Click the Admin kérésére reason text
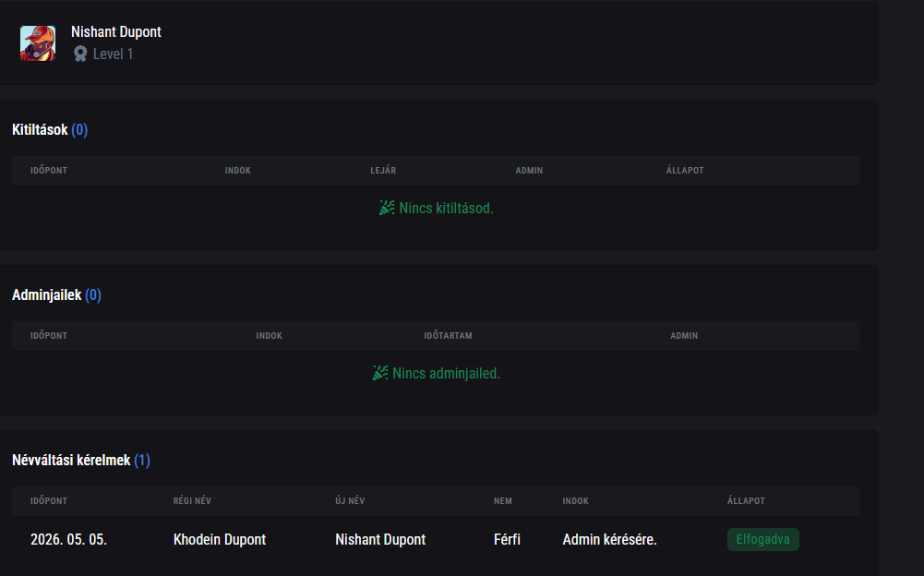Viewport: 924px width, 576px height. pos(609,539)
